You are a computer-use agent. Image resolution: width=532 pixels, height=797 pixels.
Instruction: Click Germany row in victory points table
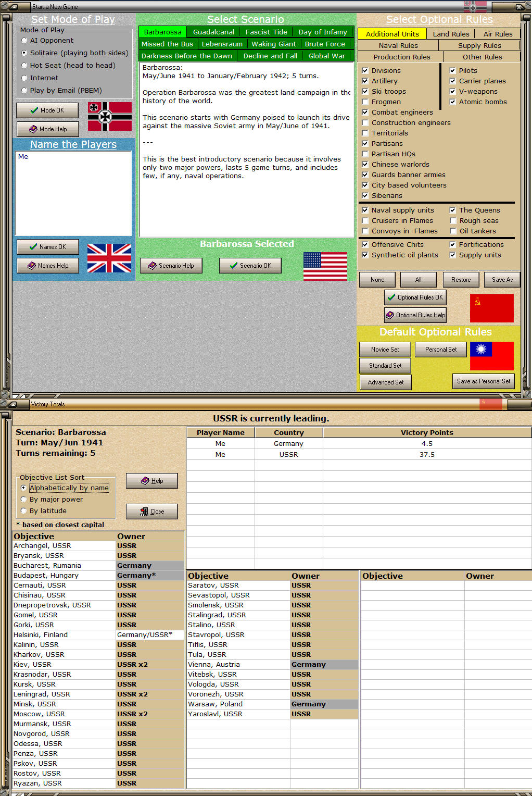tap(359, 444)
